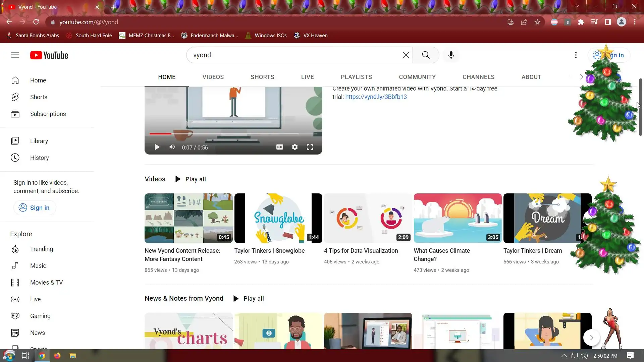Enter fullscreen on the featured video
644x362 pixels.
tap(310, 147)
